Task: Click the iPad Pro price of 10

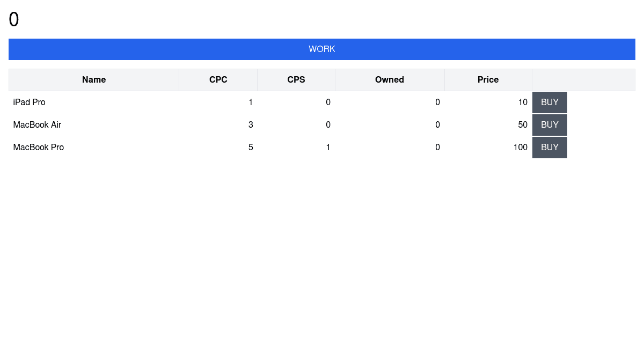Action: pyautogui.click(x=523, y=102)
